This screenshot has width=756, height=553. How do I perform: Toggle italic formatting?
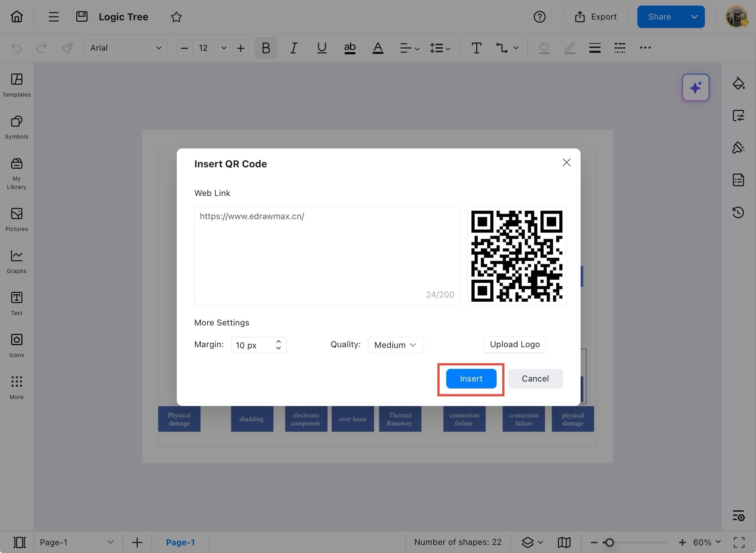click(x=293, y=48)
